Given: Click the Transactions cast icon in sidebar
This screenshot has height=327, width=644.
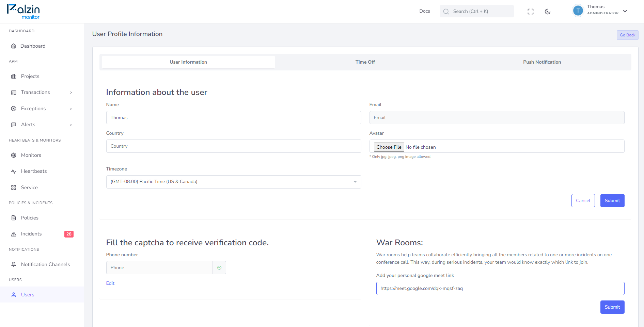Looking at the screenshot, I should coord(14,93).
